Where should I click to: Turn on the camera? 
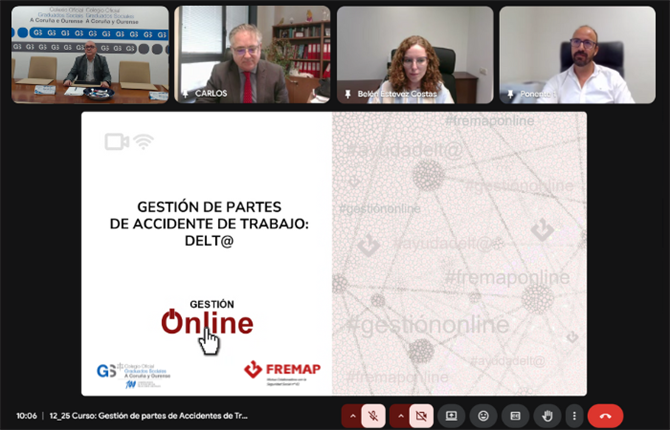420,415
